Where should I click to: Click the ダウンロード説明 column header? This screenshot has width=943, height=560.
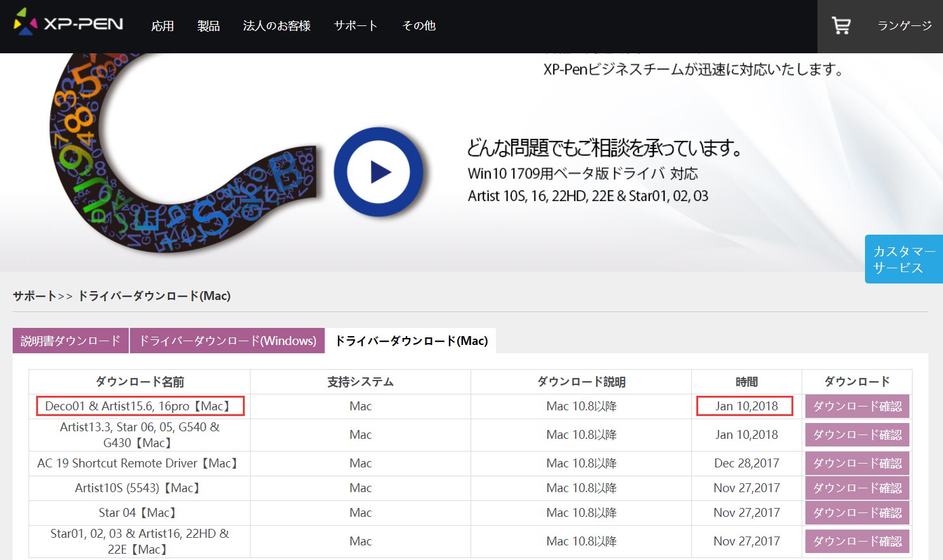581,382
